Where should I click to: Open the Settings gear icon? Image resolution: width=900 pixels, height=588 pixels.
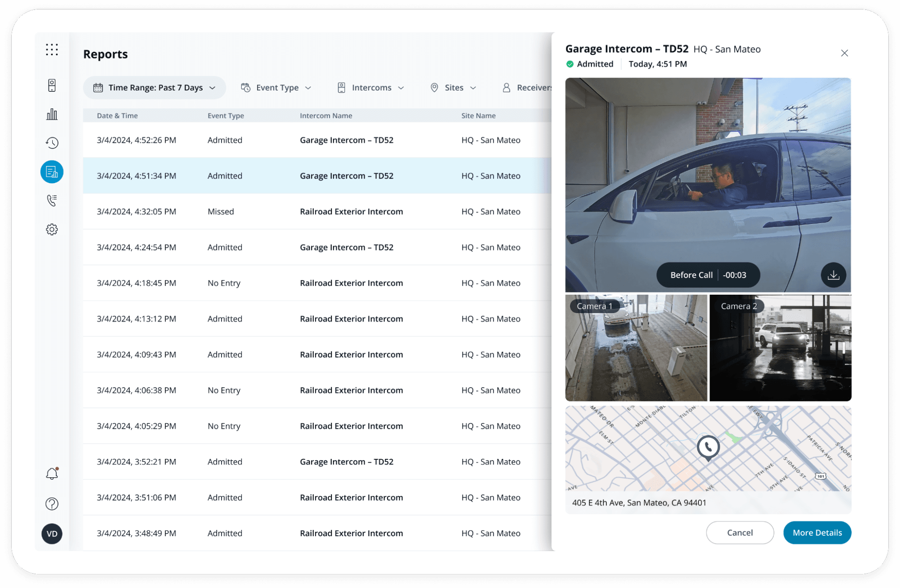(x=52, y=229)
